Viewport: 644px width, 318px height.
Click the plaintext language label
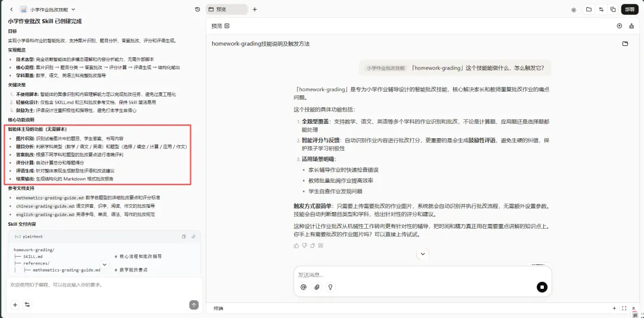[33, 237]
